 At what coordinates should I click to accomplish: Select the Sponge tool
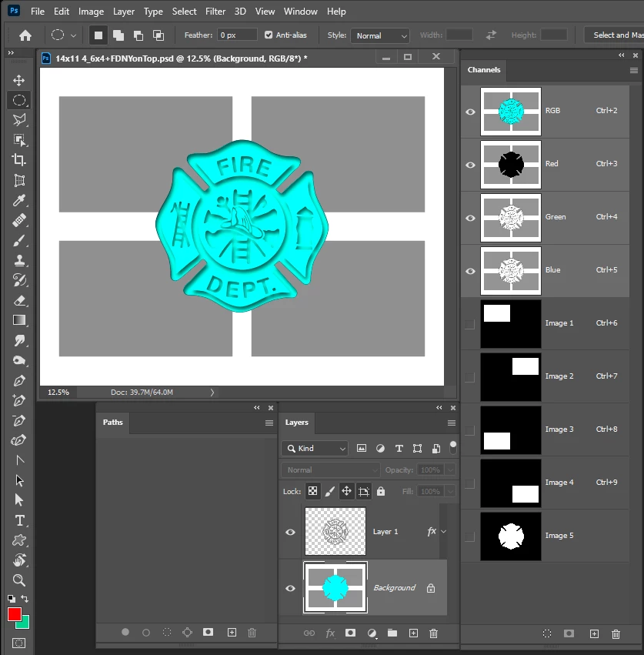tap(18, 360)
